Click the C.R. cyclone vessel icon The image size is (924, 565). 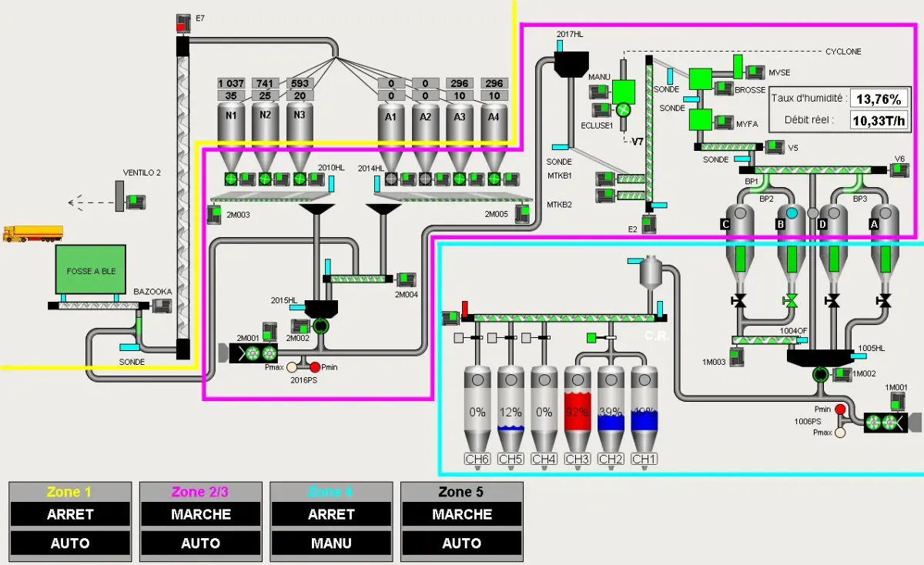[x=651, y=274]
